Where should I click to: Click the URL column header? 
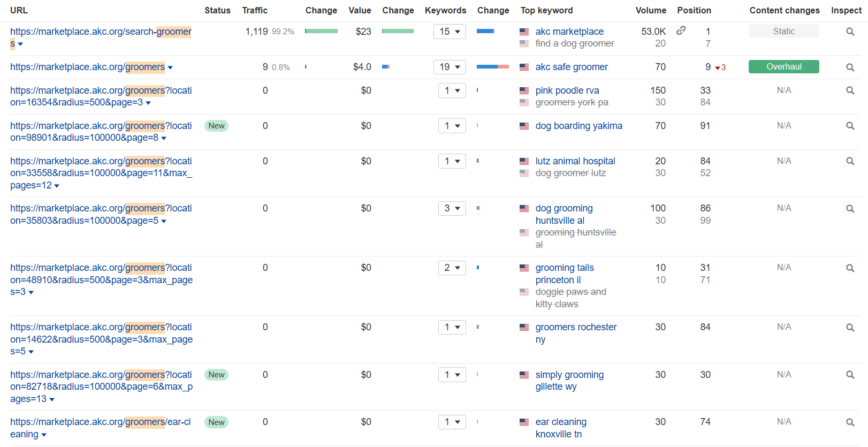pos(19,10)
